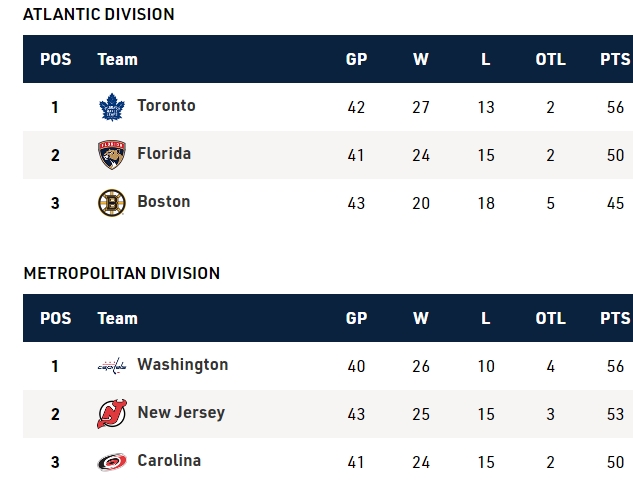Click the Florida Panthers logo
633x489 pixels.
111,155
